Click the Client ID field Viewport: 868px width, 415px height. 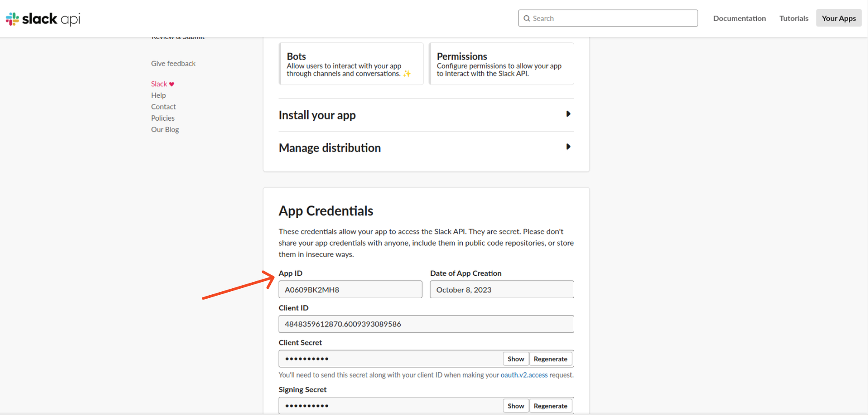click(426, 324)
